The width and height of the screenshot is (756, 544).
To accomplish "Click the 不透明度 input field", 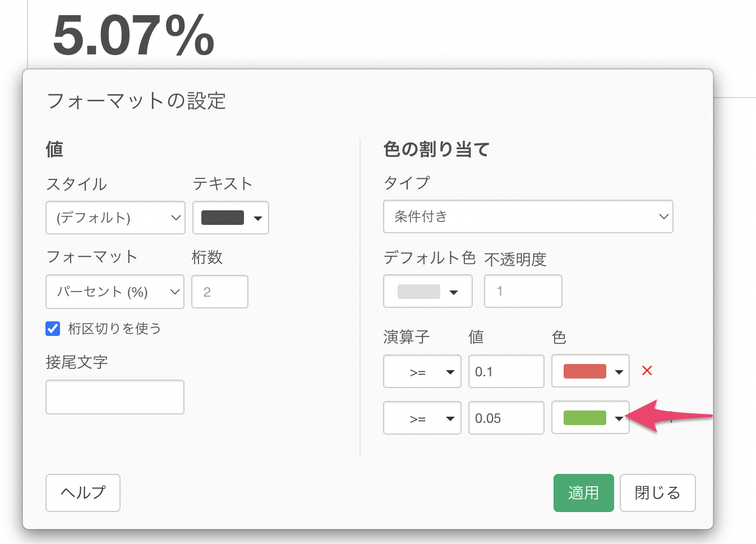I will pyautogui.click(x=523, y=292).
